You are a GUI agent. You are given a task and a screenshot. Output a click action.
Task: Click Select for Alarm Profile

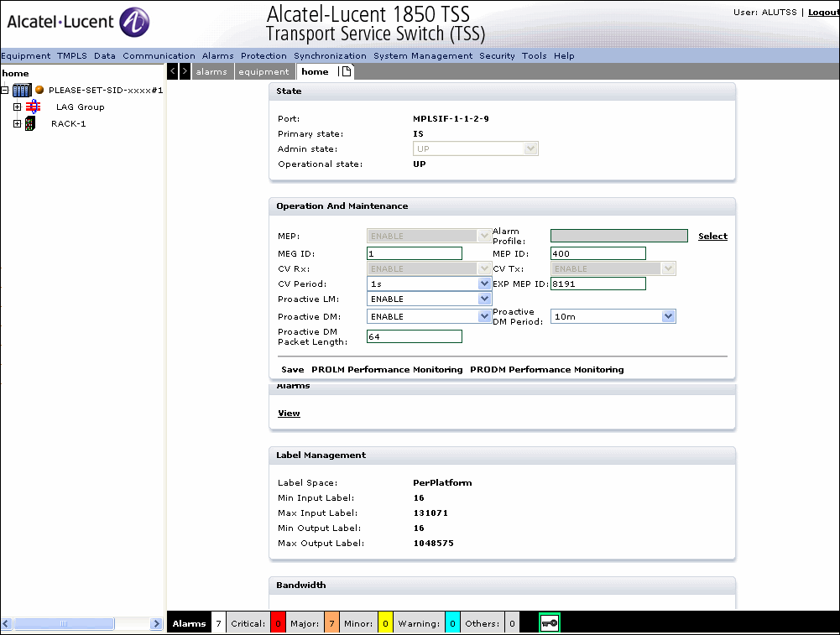(712, 236)
